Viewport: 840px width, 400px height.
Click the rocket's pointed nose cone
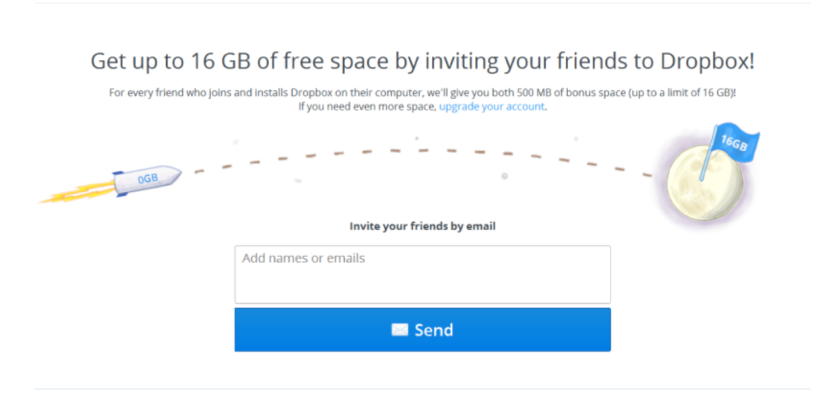click(x=177, y=172)
